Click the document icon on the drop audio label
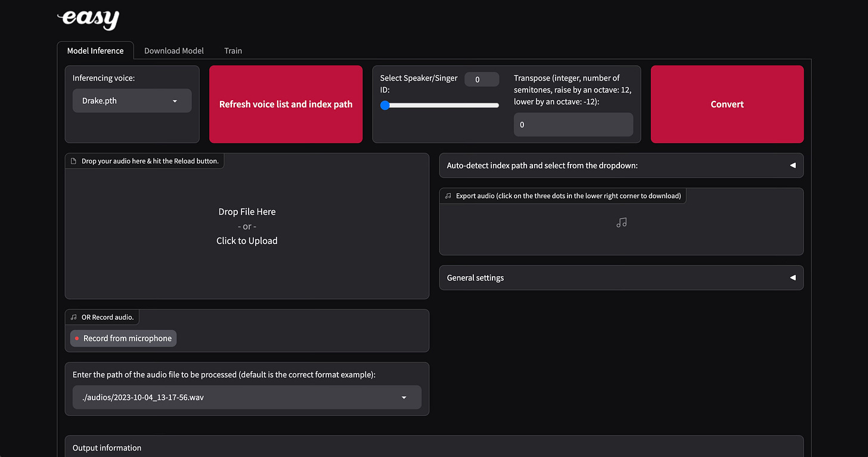Screen dimensions: 868x457 73,160
